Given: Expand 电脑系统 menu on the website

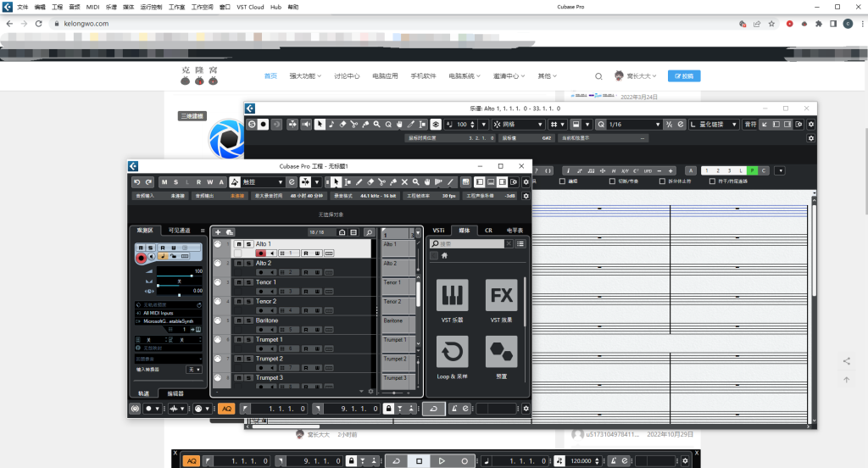Looking at the screenshot, I should (465, 75).
